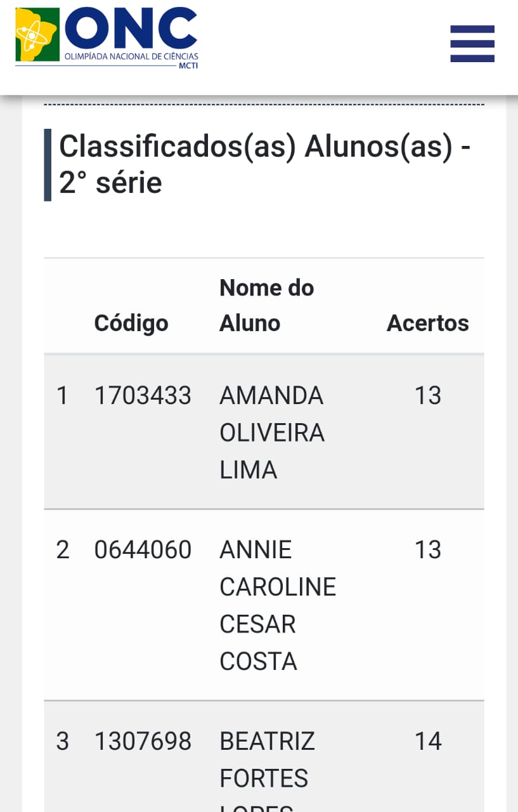Click the Olimpíada Nacional de Ciências text
The width and height of the screenshot is (518, 812).
(x=131, y=57)
